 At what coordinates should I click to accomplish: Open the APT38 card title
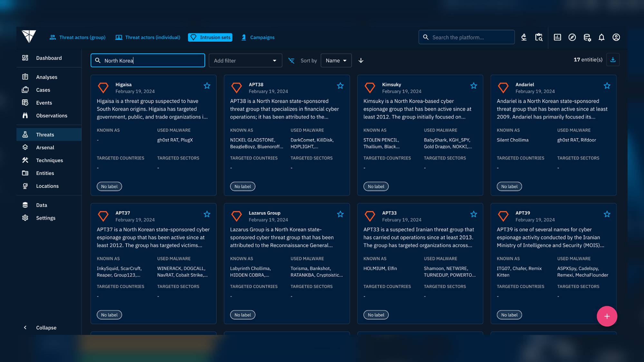(256, 84)
